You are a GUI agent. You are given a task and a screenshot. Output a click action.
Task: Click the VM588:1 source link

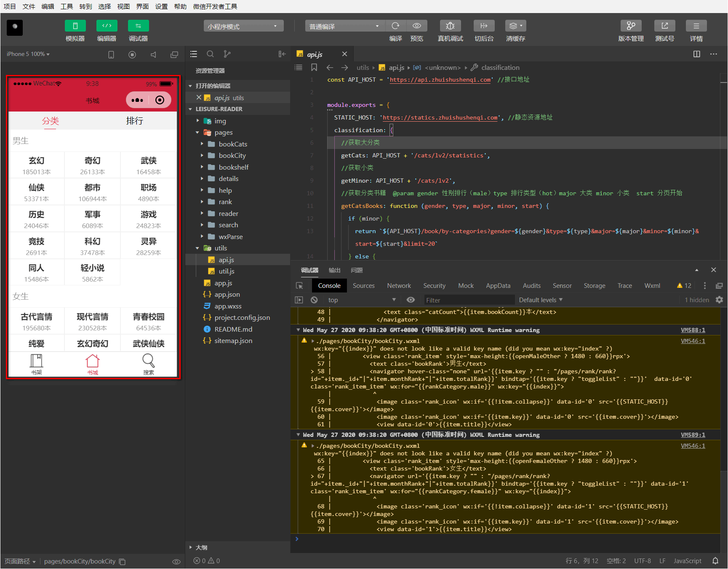click(693, 330)
